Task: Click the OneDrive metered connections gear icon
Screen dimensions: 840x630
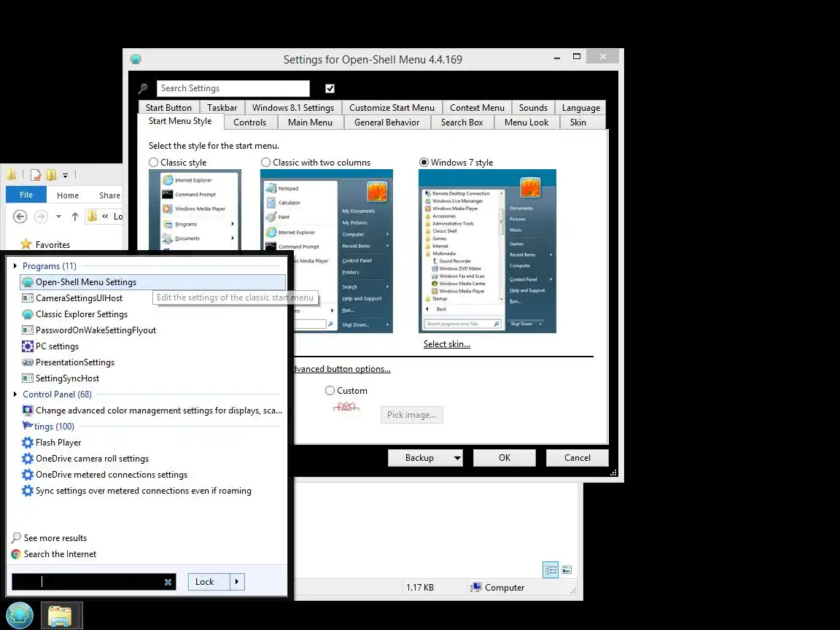Action: tap(28, 475)
